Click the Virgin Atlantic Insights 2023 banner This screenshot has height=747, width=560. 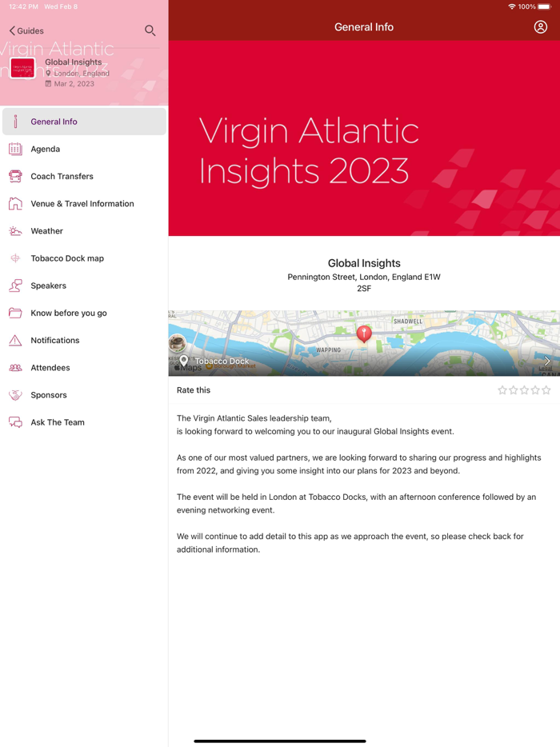coord(364,138)
